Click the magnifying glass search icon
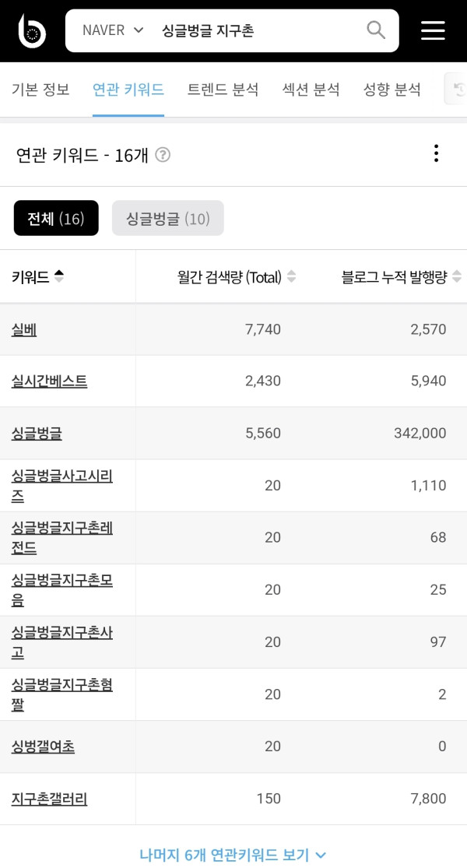Image resolution: width=467 pixels, height=868 pixels. coord(376,30)
